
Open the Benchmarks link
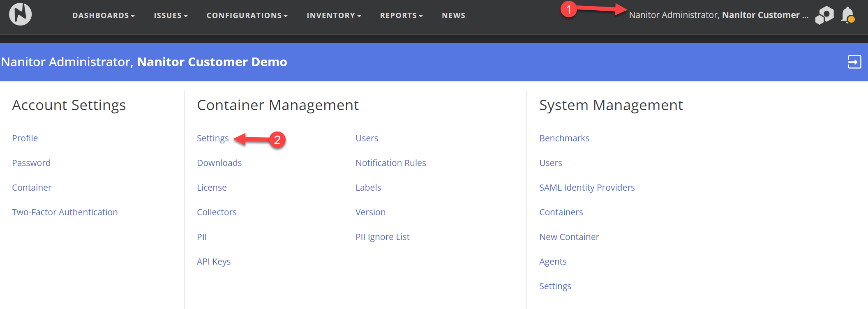point(564,138)
